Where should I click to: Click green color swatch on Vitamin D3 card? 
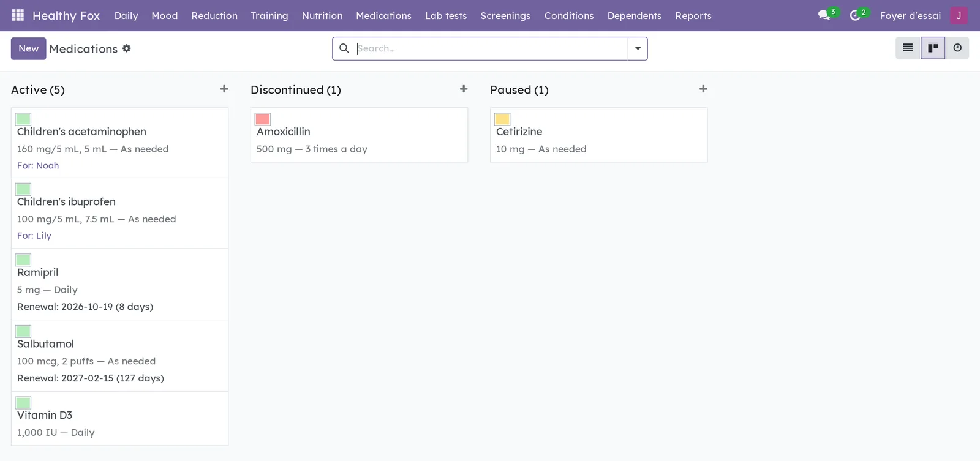[x=23, y=403]
